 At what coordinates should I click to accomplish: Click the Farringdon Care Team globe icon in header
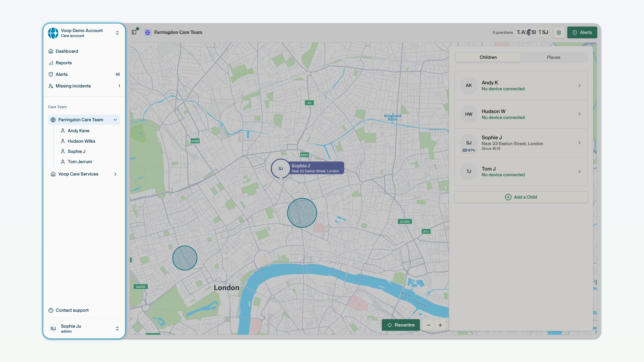coord(148,33)
